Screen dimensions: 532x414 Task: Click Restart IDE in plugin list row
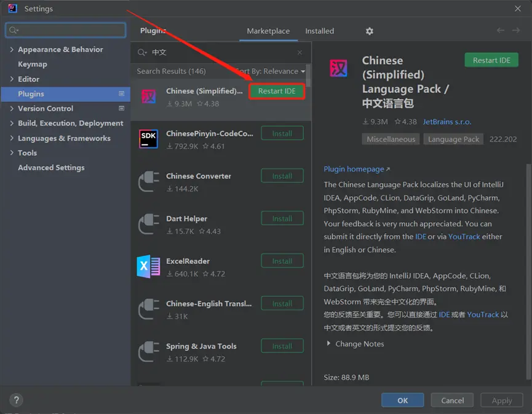[277, 91]
